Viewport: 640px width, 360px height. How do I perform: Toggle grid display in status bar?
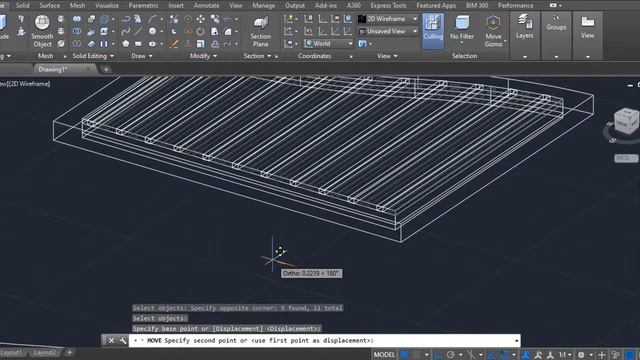tap(404, 355)
